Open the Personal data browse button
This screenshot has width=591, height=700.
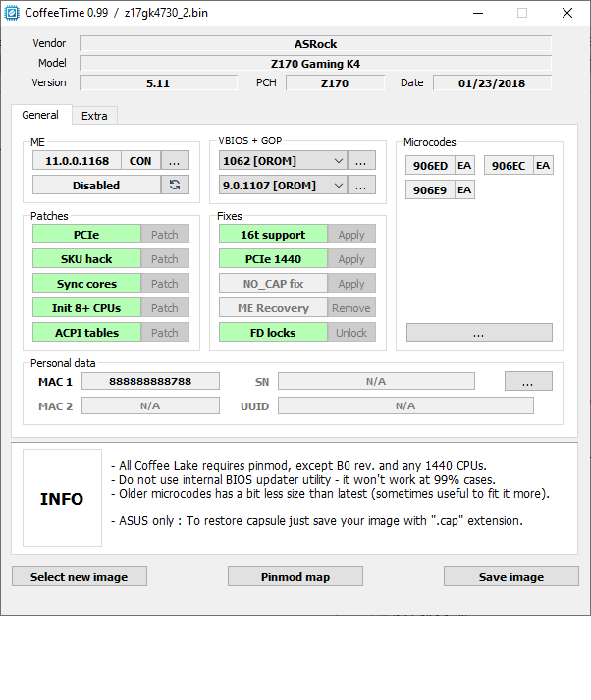pos(528,381)
